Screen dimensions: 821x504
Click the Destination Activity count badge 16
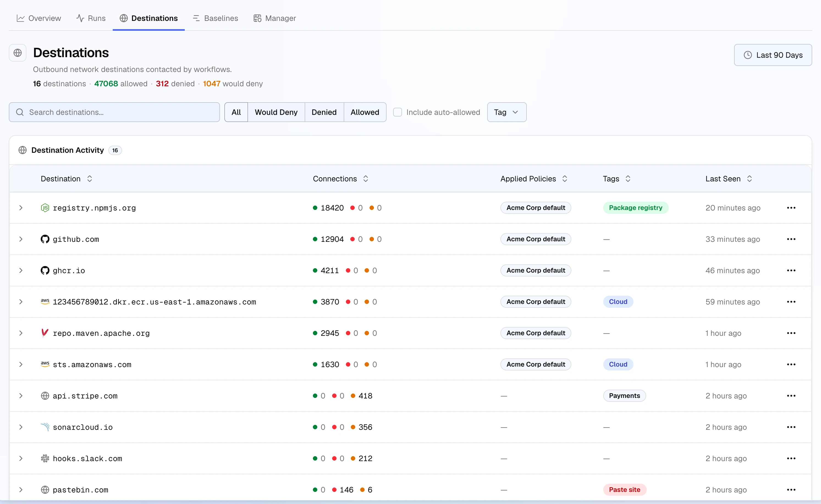pos(115,150)
